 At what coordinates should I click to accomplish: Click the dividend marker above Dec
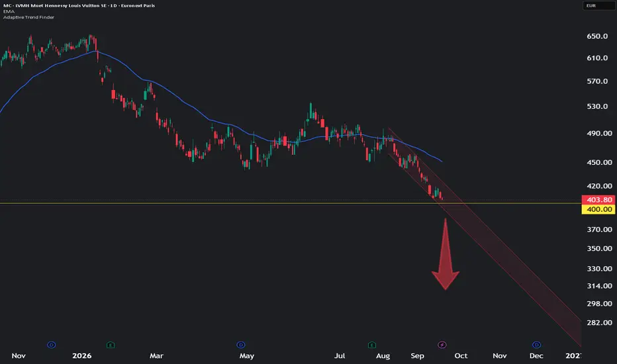(536, 345)
